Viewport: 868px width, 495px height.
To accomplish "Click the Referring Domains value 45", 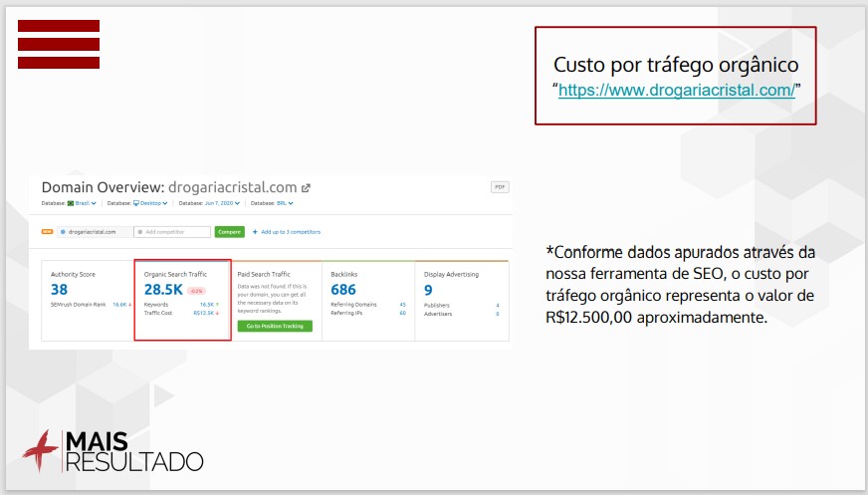I will (x=402, y=305).
